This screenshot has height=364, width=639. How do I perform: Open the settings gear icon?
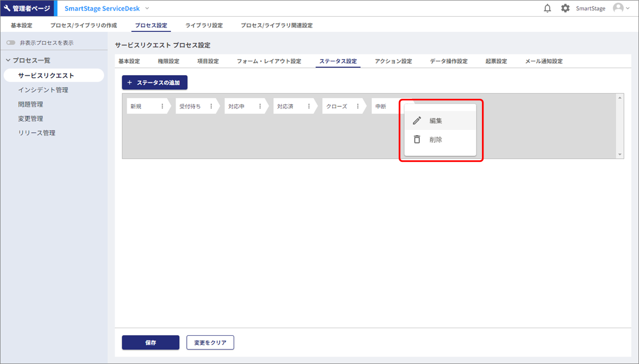565,9
